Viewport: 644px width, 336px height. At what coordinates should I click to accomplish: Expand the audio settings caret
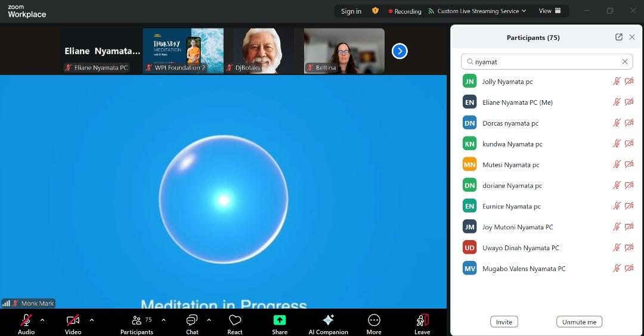pyautogui.click(x=42, y=320)
